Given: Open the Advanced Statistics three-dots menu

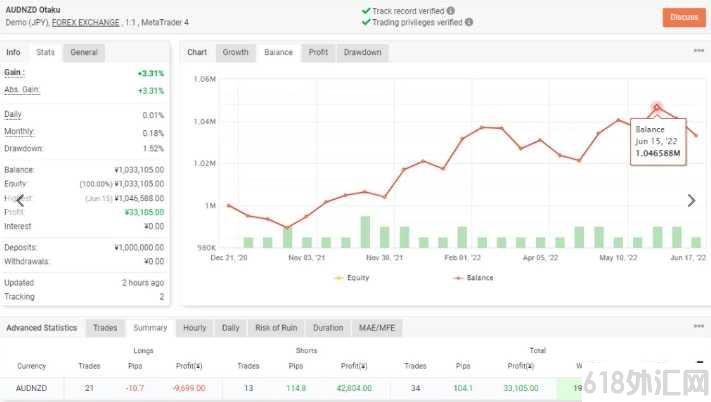Looking at the screenshot, I should [699, 326].
